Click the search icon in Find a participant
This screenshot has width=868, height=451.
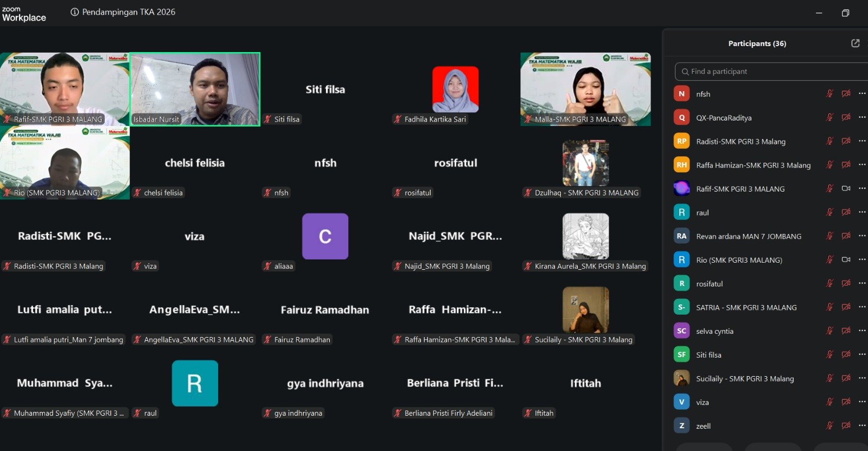coord(686,72)
